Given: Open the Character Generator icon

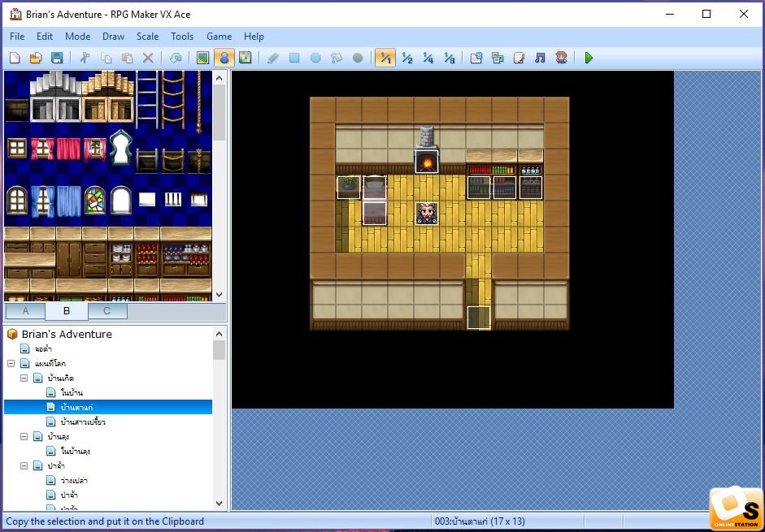Looking at the screenshot, I should pos(561,58).
